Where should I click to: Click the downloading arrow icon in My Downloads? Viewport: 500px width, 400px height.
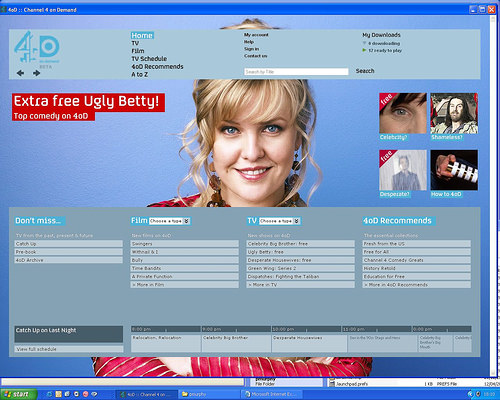click(x=364, y=43)
